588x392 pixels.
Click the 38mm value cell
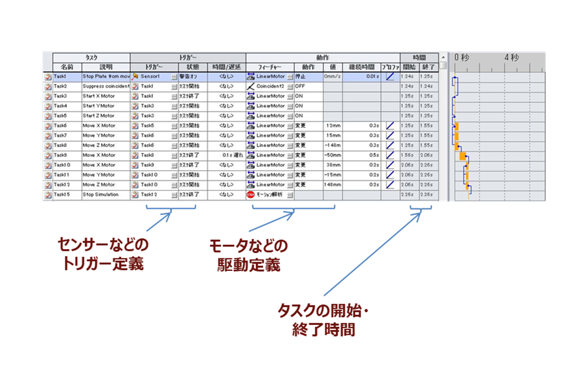pos(332,165)
